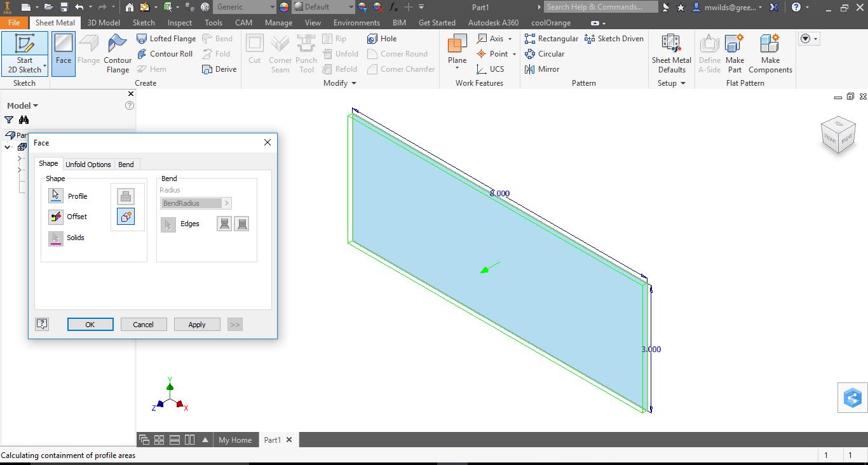Click the Start 2D Sketch tool
Screen dimensions: 868x465
click(25, 53)
